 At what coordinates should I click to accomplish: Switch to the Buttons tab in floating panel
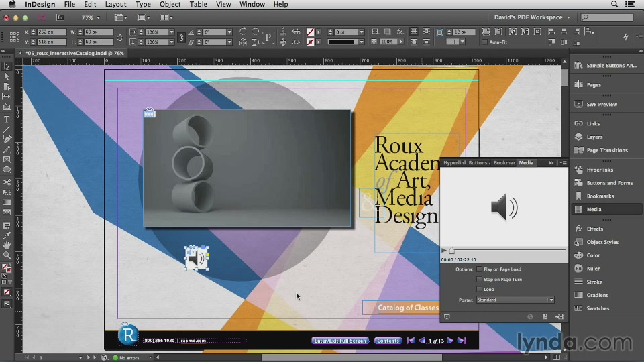click(x=479, y=162)
